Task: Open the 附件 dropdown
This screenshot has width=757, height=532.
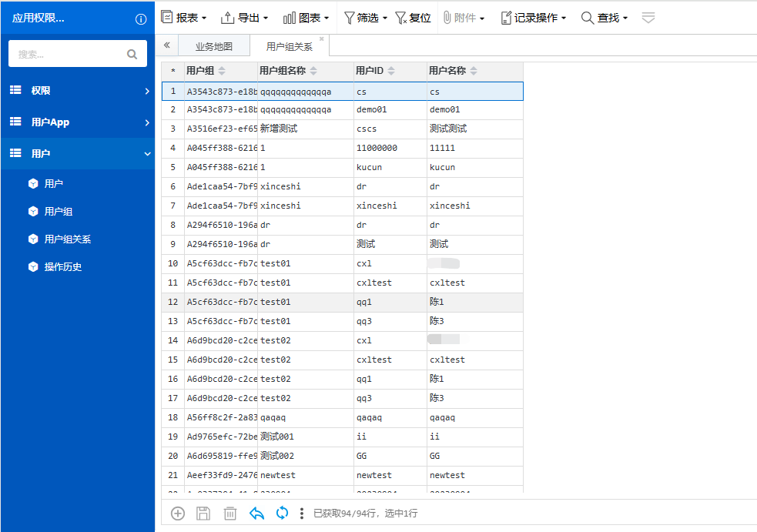Action: tap(464, 18)
